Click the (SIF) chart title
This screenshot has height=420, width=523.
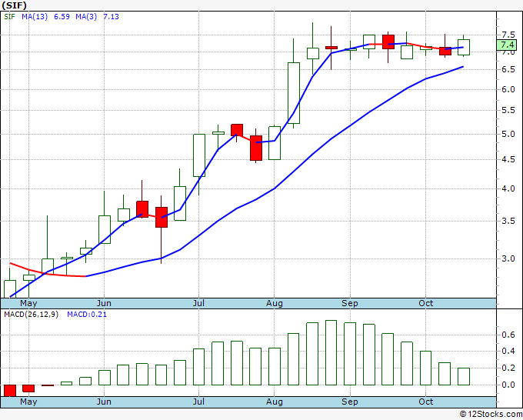coord(15,5)
